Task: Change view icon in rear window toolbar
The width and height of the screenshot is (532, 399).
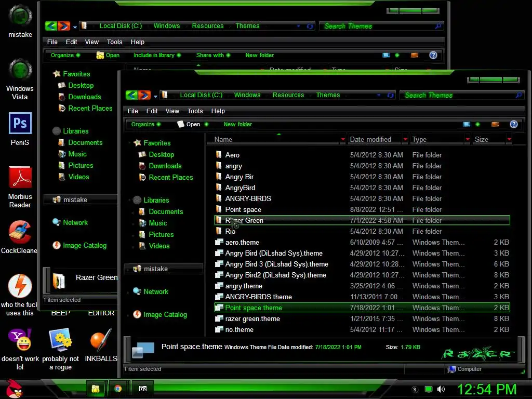Action: tap(386, 55)
